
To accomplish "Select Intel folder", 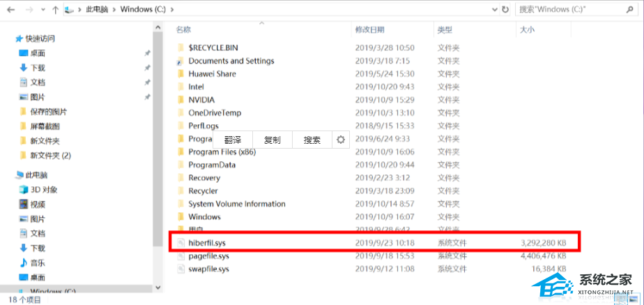I will [197, 87].
